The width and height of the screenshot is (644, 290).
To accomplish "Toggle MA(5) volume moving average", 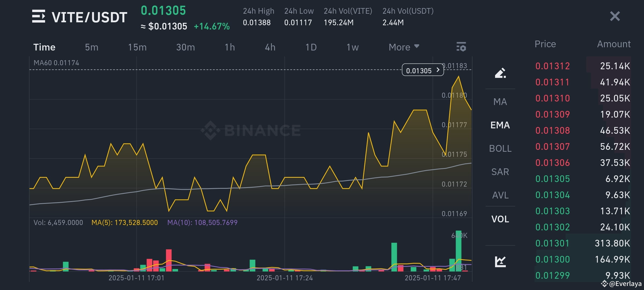I will tap(125, 222).
